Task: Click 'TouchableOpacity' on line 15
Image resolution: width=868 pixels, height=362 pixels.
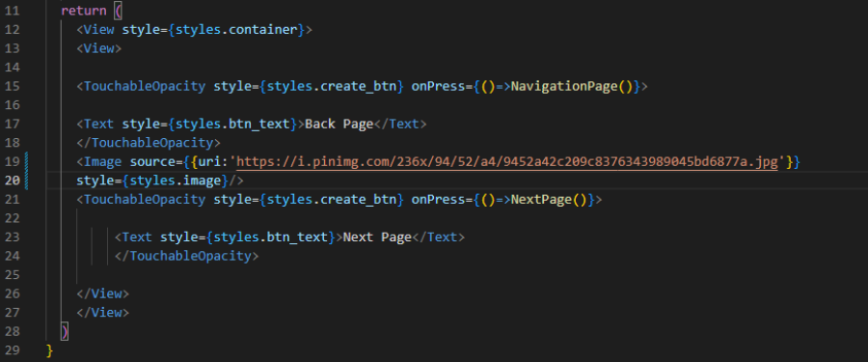Action: pos(145,87)
